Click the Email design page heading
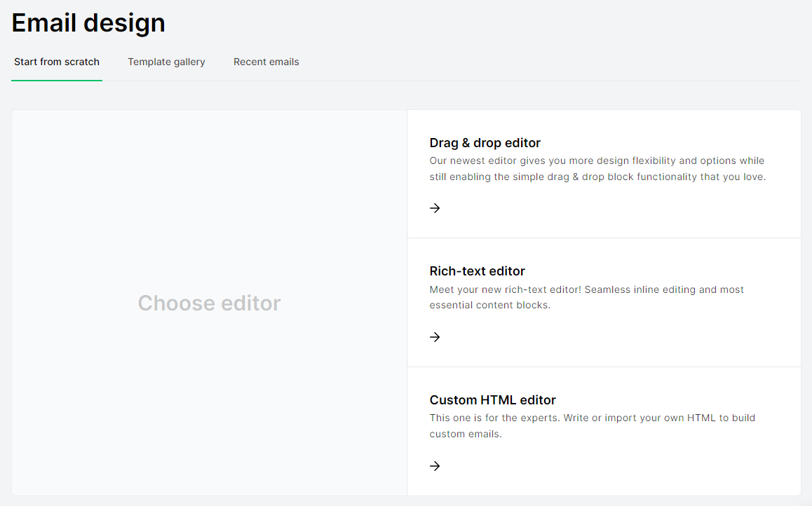The image size is (812, 506). coord(88,22)
